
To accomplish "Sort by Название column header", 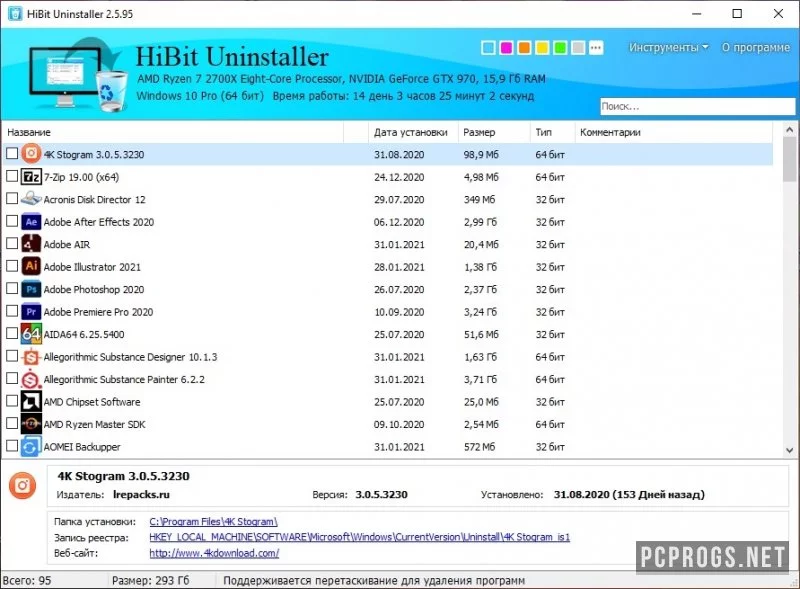I will tap(173, 132).
